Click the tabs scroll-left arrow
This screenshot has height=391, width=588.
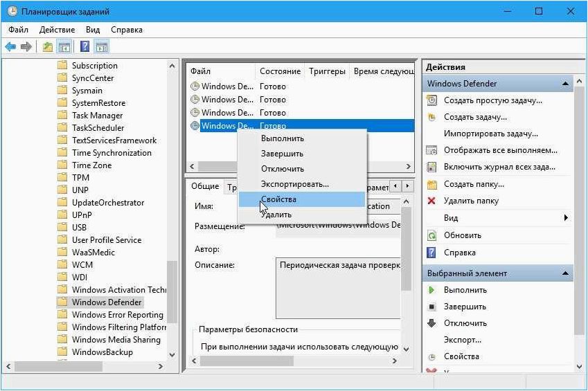click(395, 185)
